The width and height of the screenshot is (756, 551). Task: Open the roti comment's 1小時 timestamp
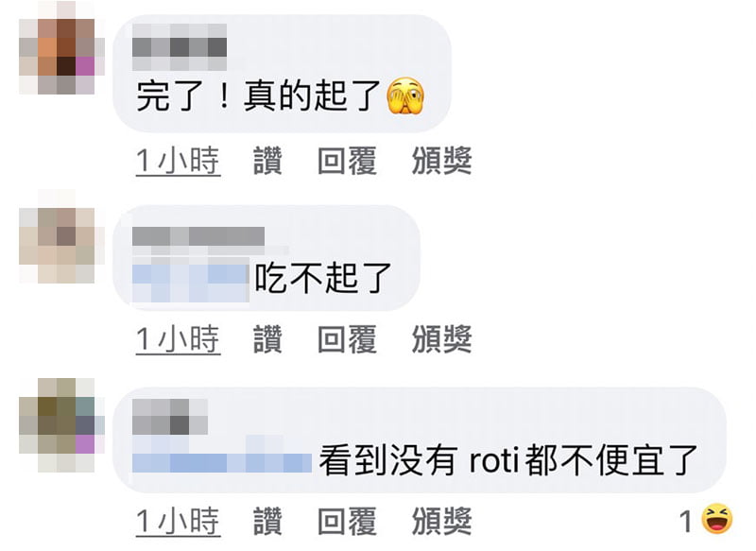point(179,521)
